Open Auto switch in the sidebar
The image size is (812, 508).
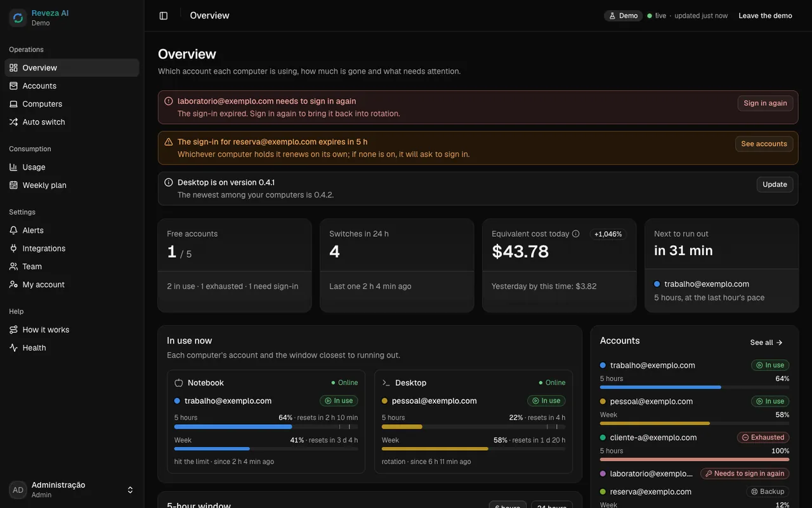click(72, 122)
